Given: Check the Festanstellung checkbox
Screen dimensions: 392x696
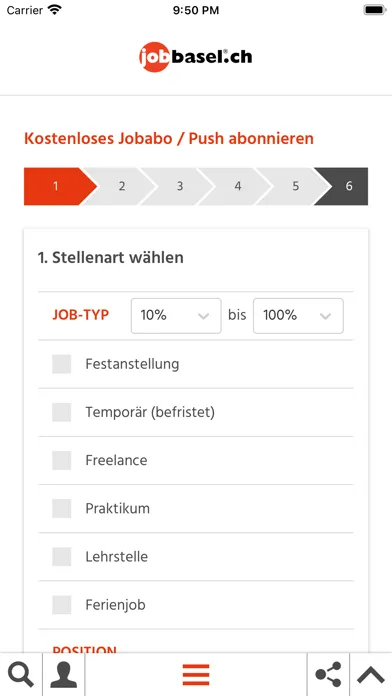Looking at the screenshot, I should [61, 364].
